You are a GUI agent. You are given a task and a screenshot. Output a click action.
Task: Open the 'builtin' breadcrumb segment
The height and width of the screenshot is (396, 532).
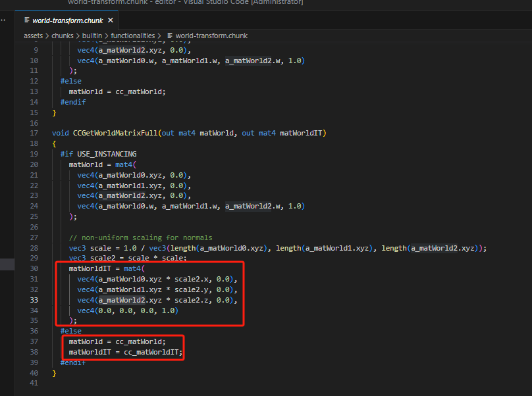click(x=92, y=36)
